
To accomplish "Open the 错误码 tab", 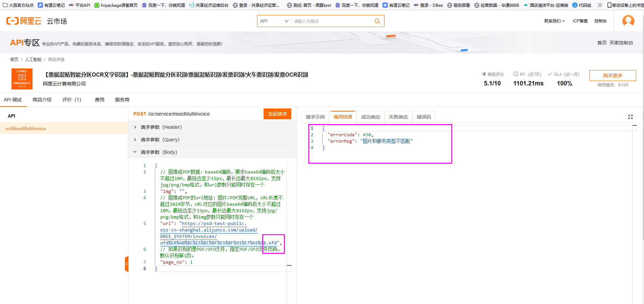I will (x=424, y=117).
